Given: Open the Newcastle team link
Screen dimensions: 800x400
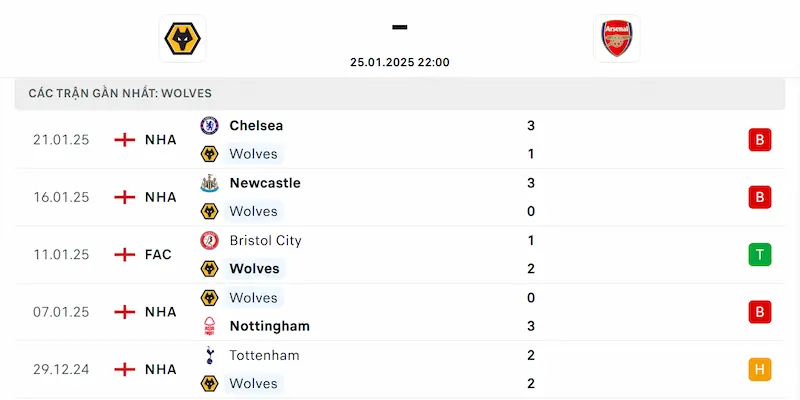Looking at the screenshot, I should point(264,183).
